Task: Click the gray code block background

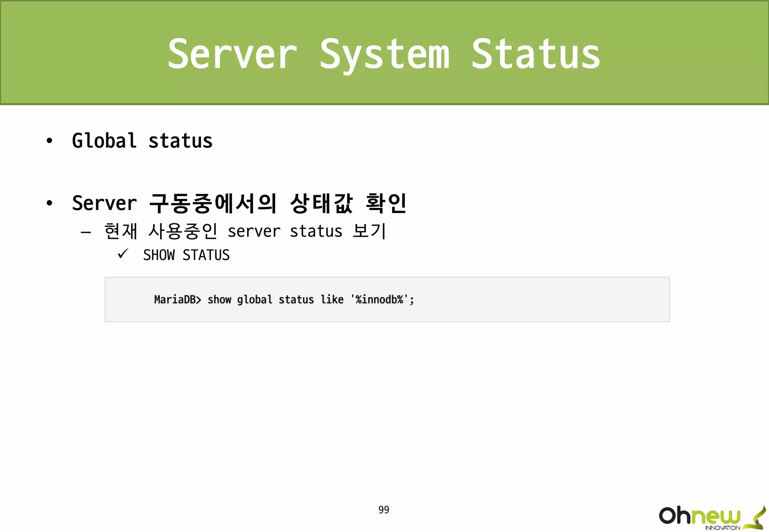Action: coord(544,299)
